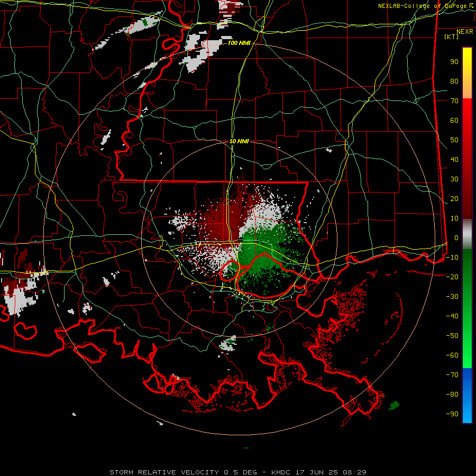The image size is (476, 476).
Task: Click the 50 NMI range ring label
Action: coord(239,141)
